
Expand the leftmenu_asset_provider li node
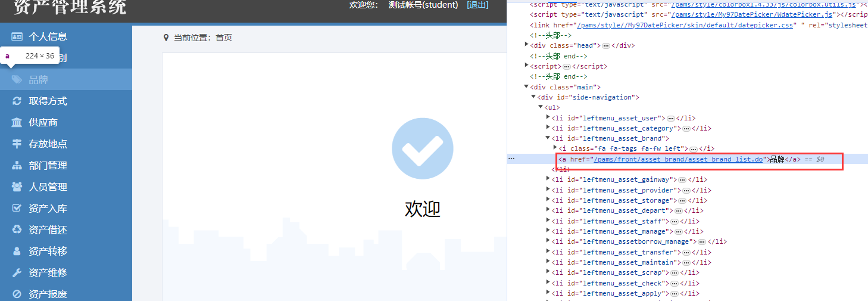(548, 190)
